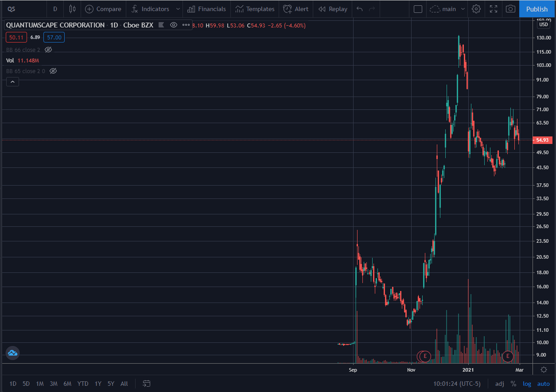This screenshot has width=556, height=392.
Task: Open the Financials panel
Action: [206, 9]
